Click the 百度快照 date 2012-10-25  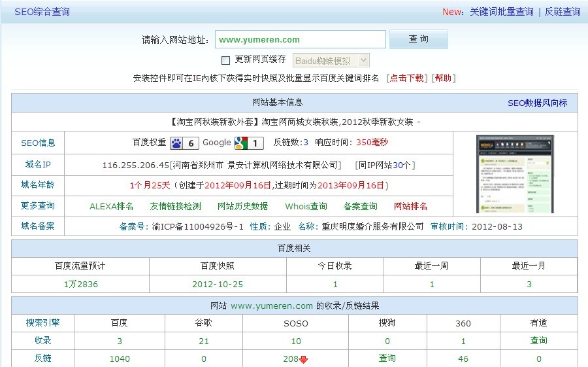point(218,285)
